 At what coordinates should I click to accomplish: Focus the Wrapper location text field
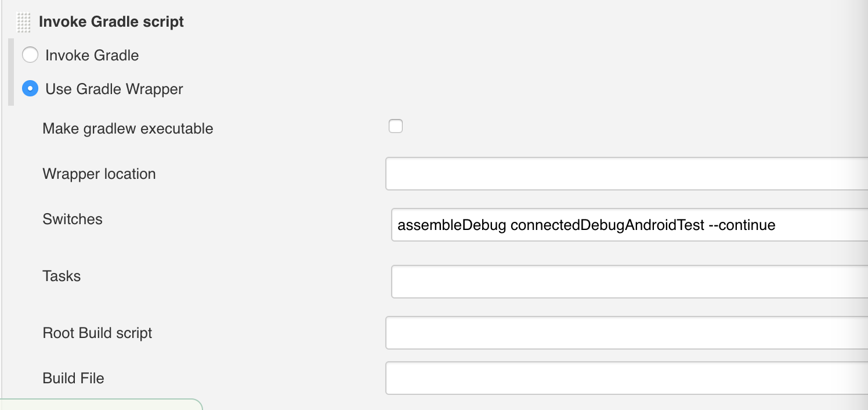(627, 174)
